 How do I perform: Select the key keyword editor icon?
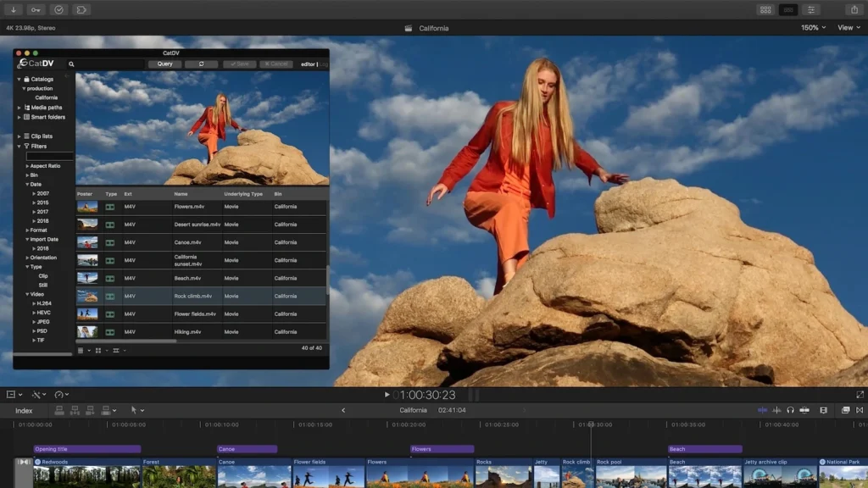tap(36, 9)
